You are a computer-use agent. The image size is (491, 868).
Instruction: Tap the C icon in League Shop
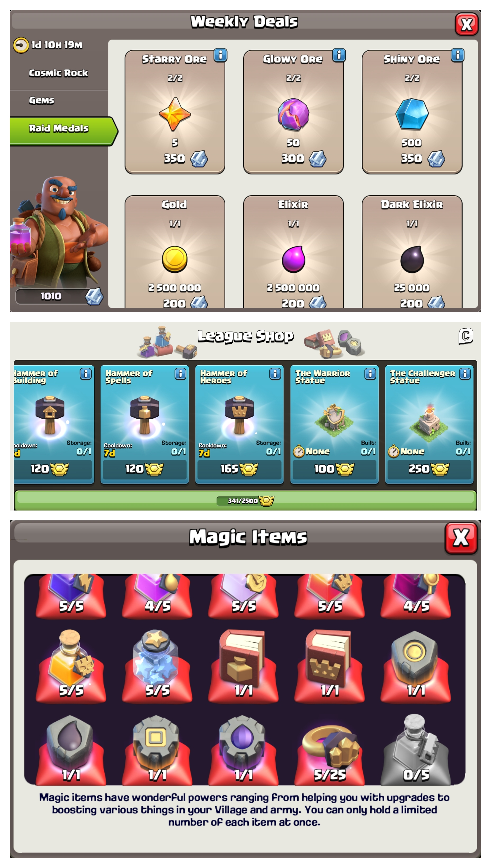click(466, 336)
